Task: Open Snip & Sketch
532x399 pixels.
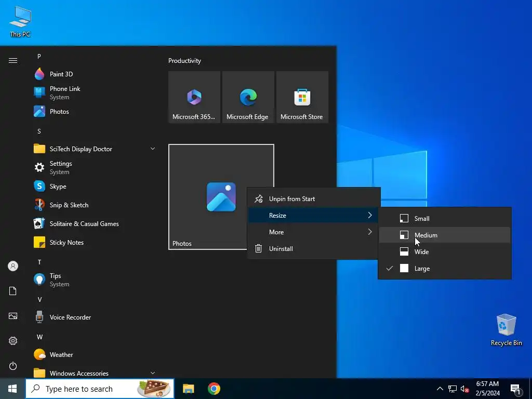Action: pos(95,205)
